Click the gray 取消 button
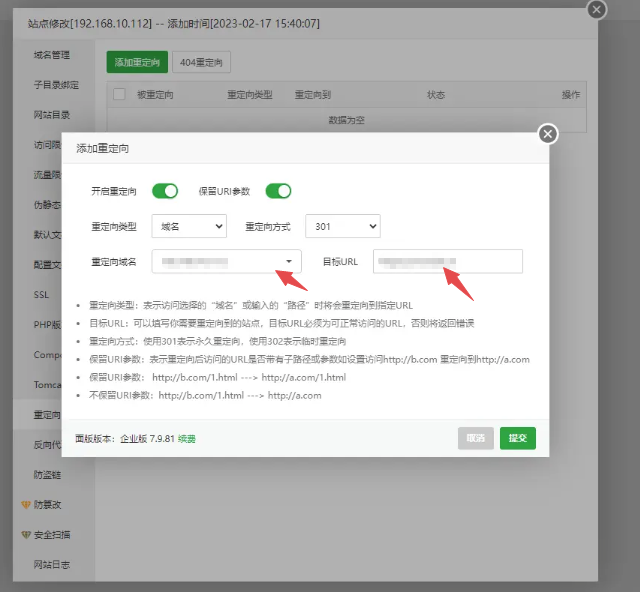The image size is (640, 592). [476, 438]
